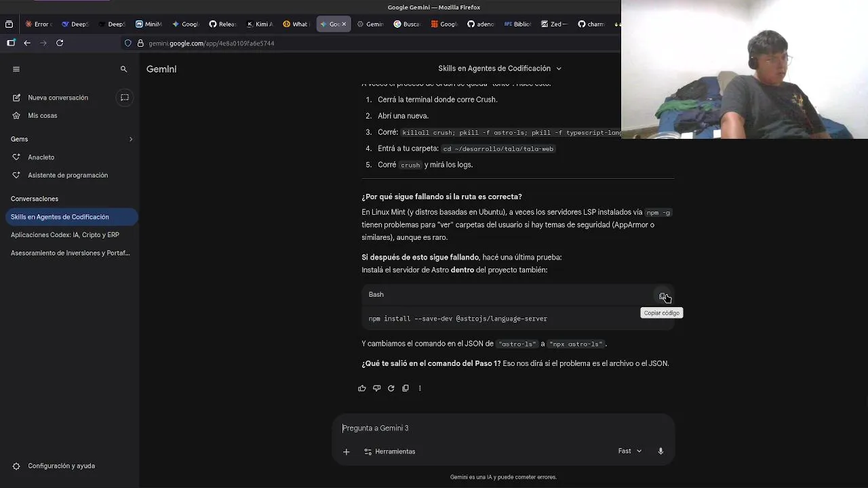Click the npm install command line
868x488 pixels.
click(x=458, y=319)
